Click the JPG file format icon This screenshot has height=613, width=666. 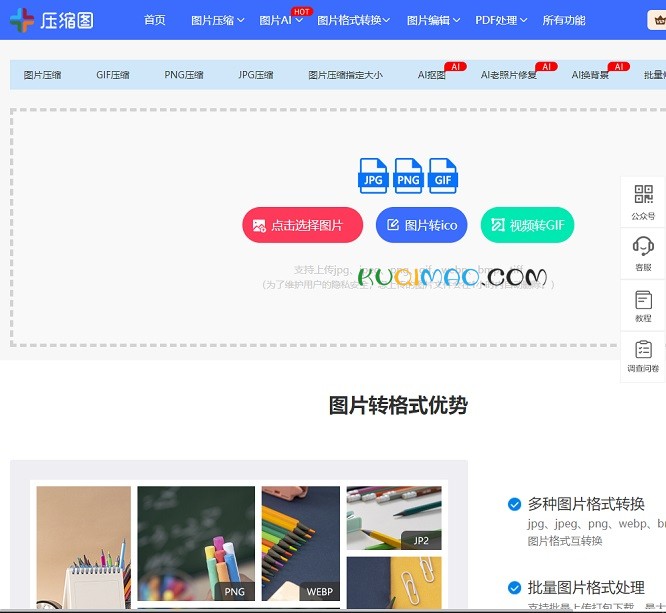click(373, 176)
